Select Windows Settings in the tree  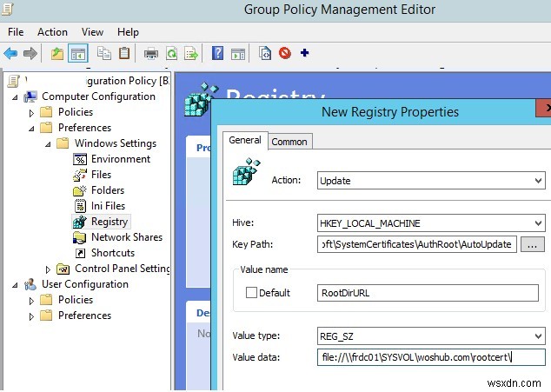(x=116, y=143)
